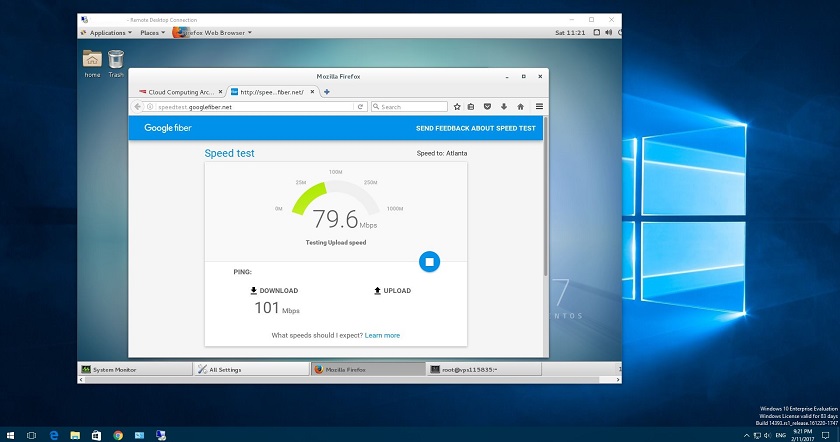Open a new Firefox tab
The width and height of the screenshot is (840, 442).
click(x=327, y=91)
